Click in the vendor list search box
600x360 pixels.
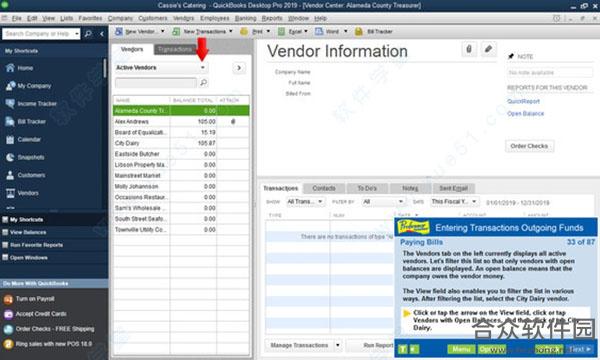156,82
